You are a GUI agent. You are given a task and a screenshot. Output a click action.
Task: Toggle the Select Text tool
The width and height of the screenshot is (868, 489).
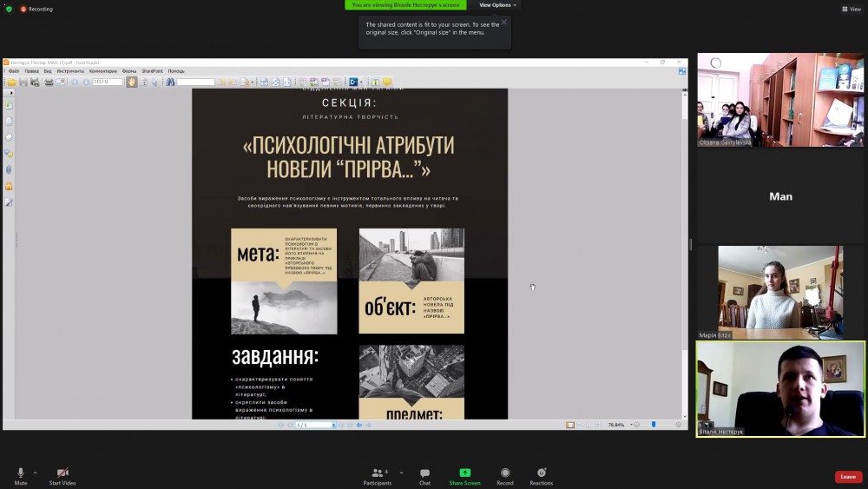point(143,82)
